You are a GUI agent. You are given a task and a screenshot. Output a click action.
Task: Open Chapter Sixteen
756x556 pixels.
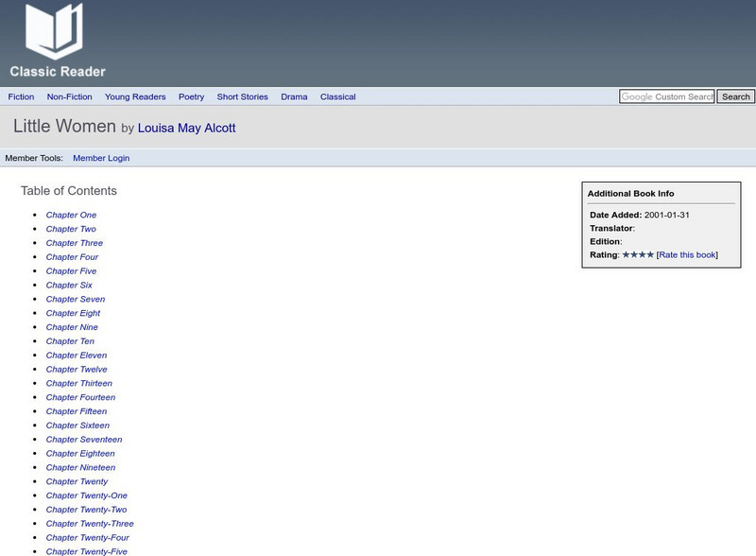click(x=77, y=426)
